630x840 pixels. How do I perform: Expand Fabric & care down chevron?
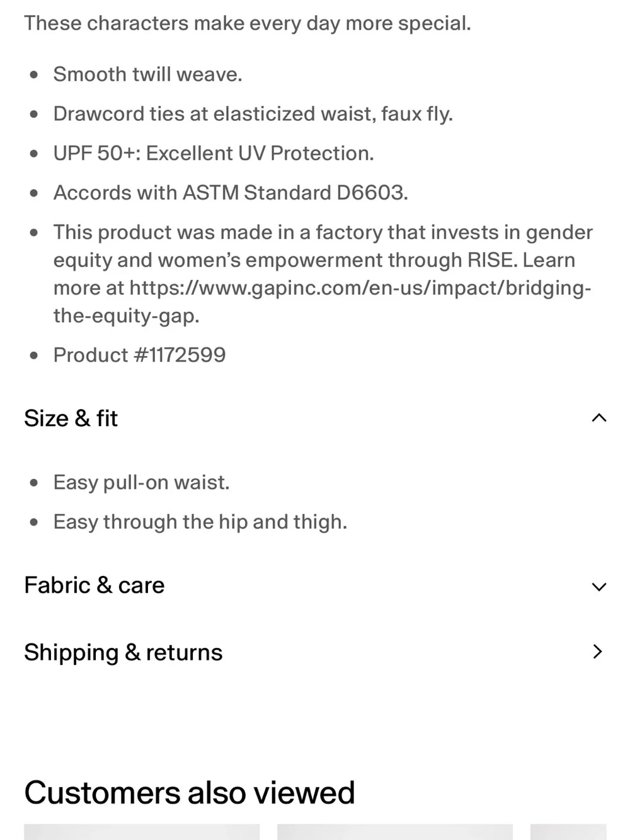coord(599,587)
